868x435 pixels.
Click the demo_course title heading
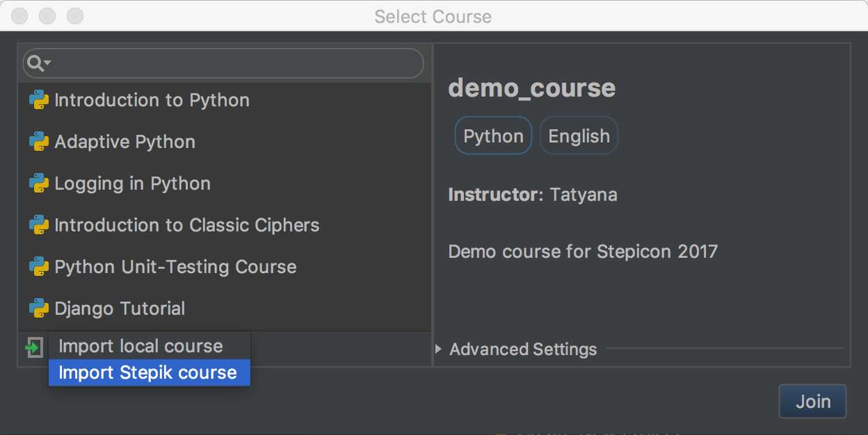(x=532, y=88)
